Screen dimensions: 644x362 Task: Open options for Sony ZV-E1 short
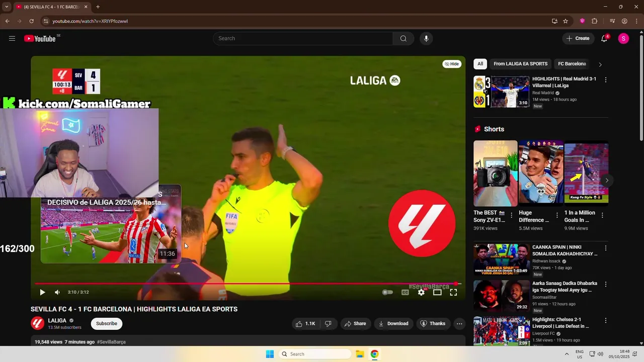pos(512,215)
